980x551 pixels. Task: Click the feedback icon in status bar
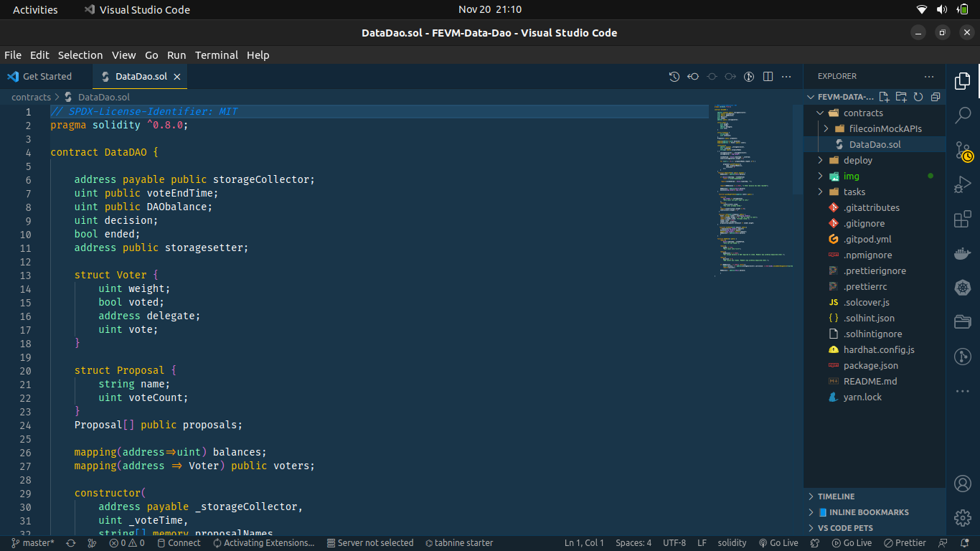pos(943,543)
